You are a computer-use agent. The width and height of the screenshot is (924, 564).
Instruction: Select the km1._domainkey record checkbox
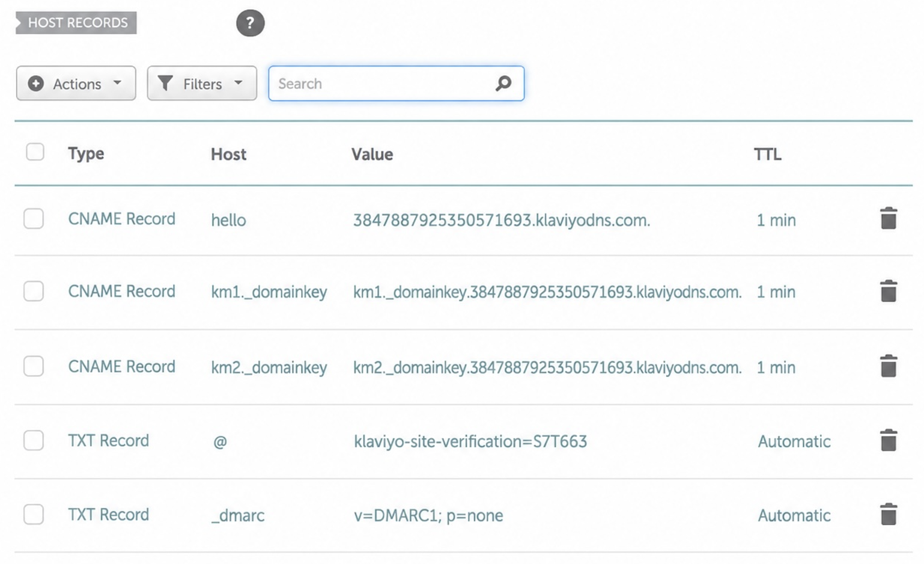pos(34,292)
